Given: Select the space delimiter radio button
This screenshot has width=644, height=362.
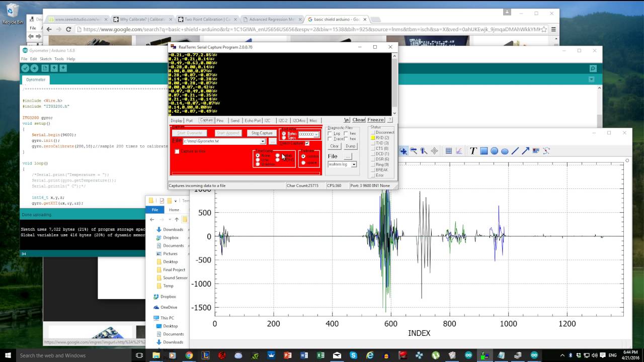Looking at the screenshot, I should click(x=303, y=162).
